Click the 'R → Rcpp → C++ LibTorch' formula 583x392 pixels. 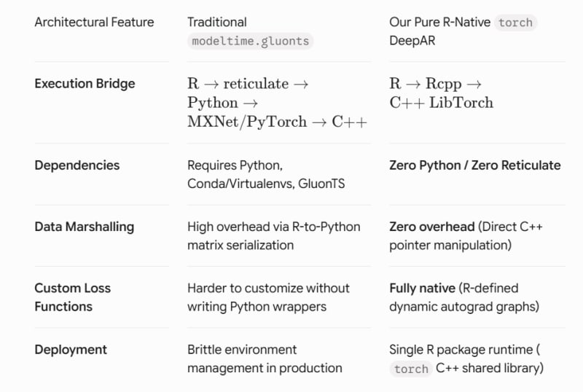442,93
